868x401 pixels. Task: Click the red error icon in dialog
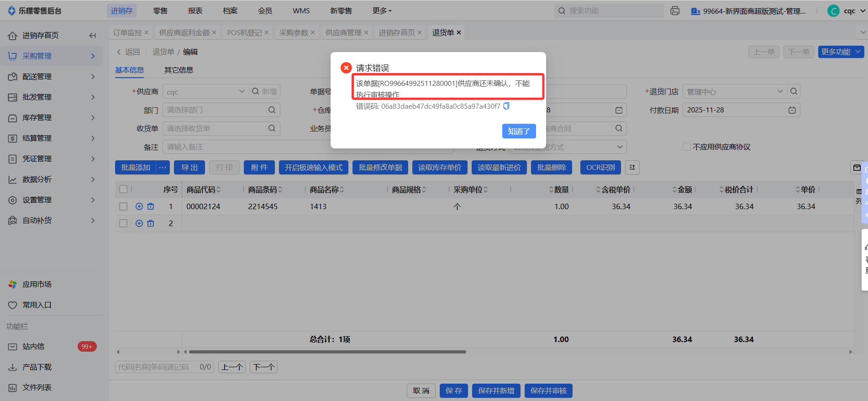(346, 68)
